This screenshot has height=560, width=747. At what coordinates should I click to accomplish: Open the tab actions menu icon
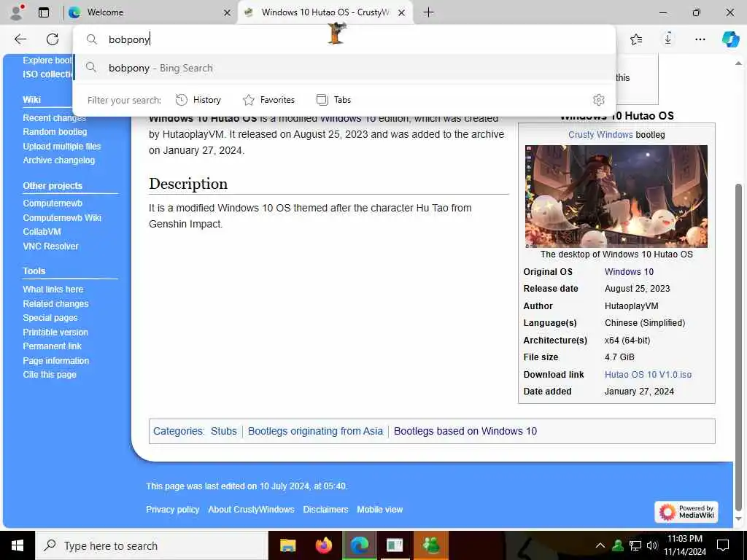coord(44,12)
